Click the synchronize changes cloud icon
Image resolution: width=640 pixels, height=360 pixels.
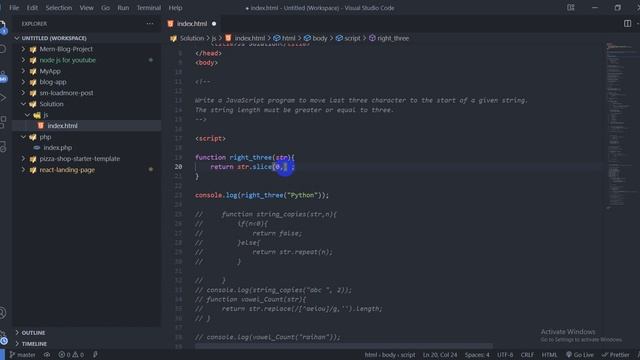47,355
